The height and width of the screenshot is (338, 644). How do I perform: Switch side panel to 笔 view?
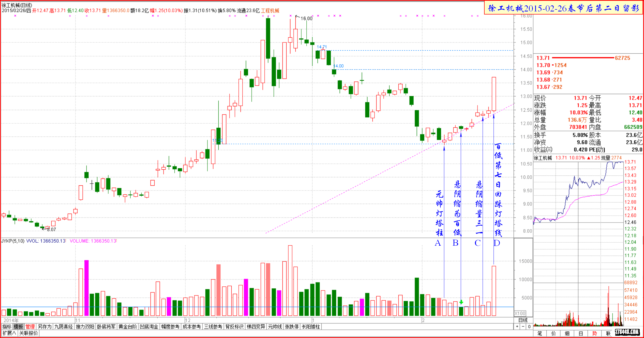[540, 333]
